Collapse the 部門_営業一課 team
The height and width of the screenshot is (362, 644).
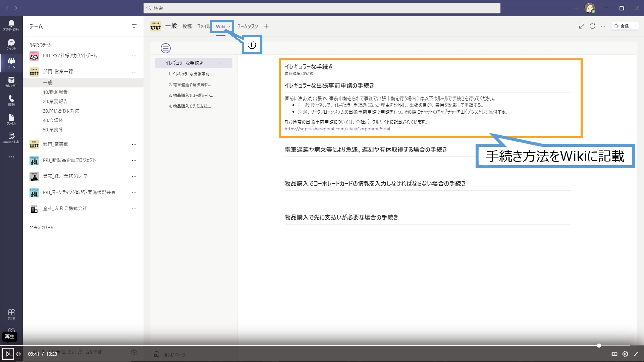pyautogui.click(x=58, y=72)
